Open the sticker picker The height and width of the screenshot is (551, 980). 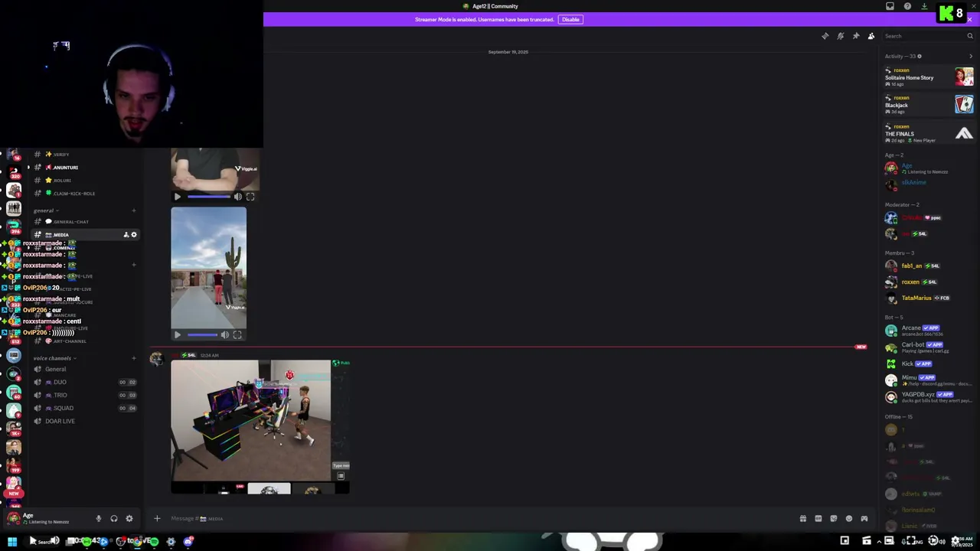click(x=834, y=519)
